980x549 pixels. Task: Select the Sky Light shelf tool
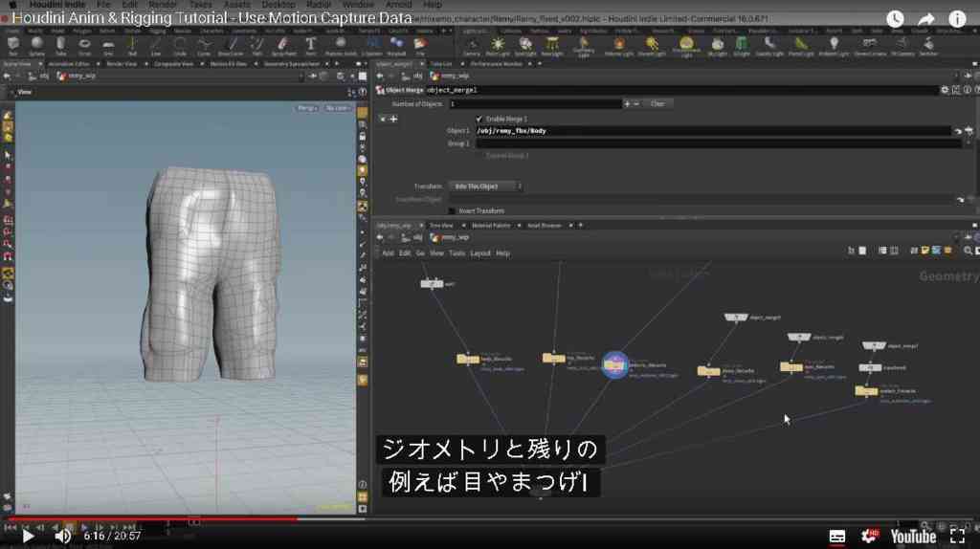coord(718,46)
